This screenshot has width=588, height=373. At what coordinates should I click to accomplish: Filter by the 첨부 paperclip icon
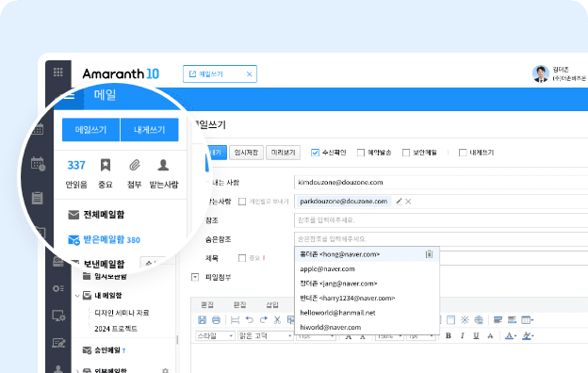coord(134,165)
